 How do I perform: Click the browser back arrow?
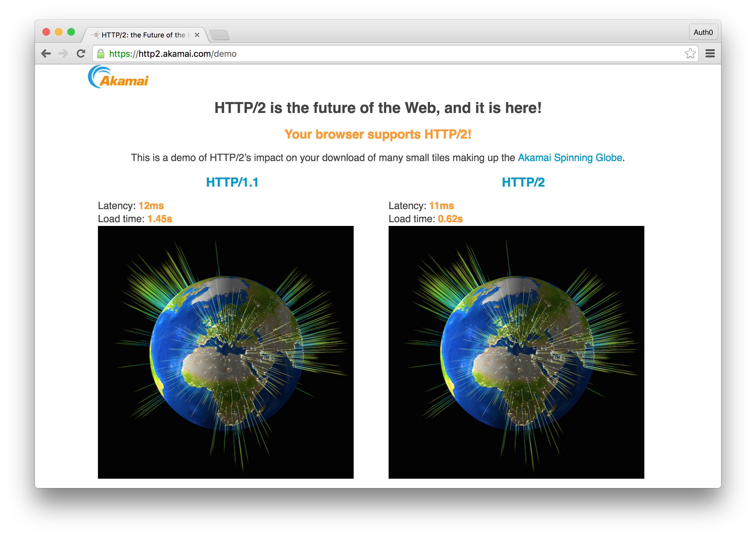click(x=46, y=53)
